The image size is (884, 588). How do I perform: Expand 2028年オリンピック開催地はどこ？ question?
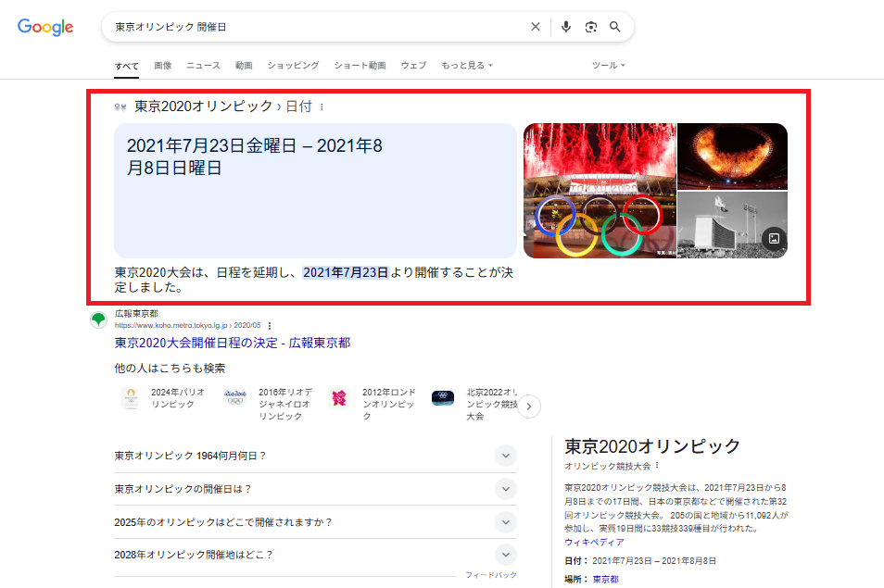point(315,555)
